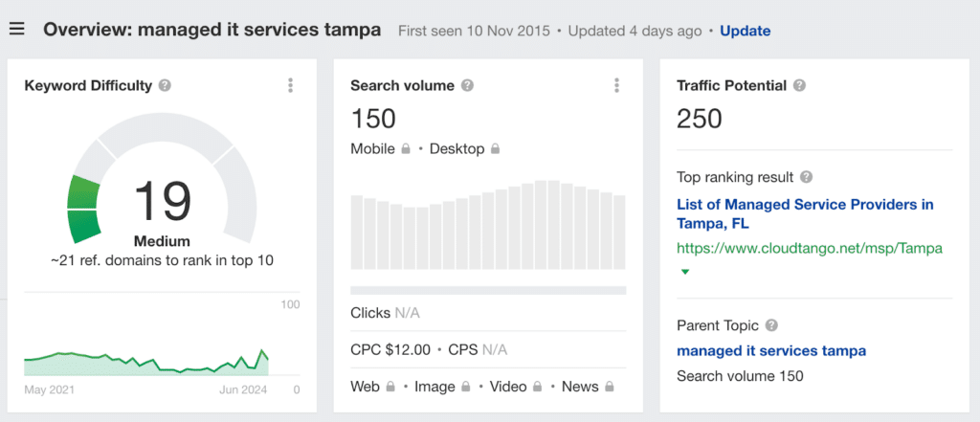Open parent topic managed it services tampa

[x=771, y=351]
